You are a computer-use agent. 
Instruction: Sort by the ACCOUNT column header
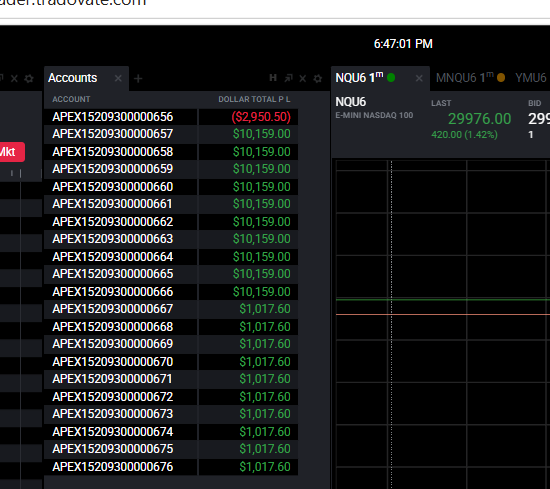click(71, 99)
